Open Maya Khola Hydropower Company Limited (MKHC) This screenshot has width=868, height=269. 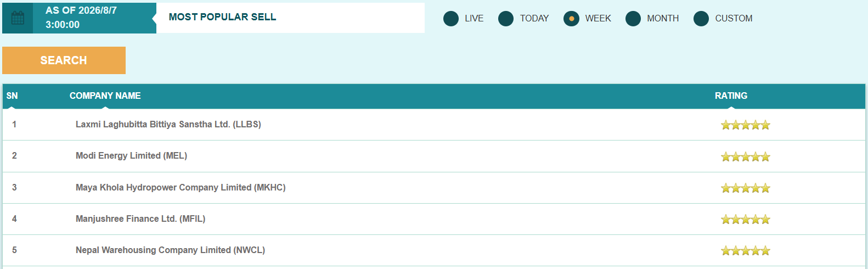181,188
